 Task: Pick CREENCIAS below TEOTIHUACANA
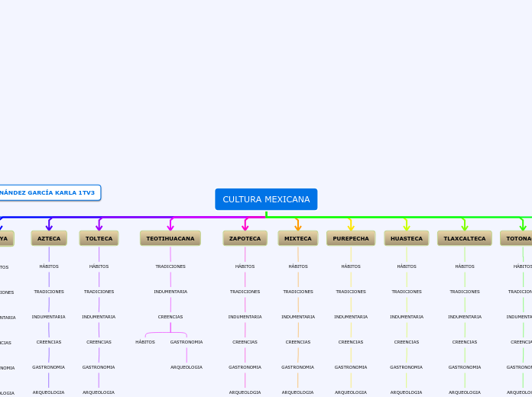pyautogui.click(x=170, y=317)
